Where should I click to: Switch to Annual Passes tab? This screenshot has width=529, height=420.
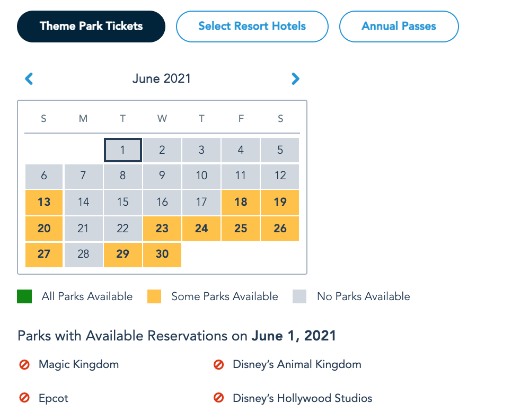pos(399,26)
